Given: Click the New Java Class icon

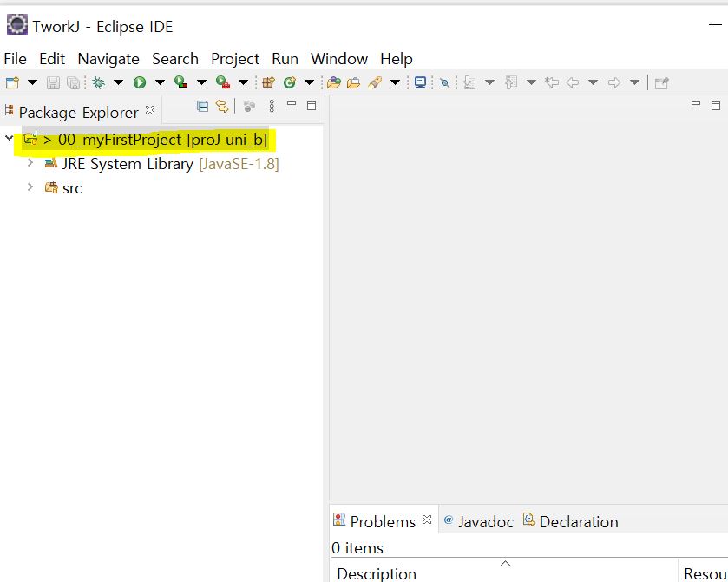Looking at the screenshot, I should (x=290, y=82).
